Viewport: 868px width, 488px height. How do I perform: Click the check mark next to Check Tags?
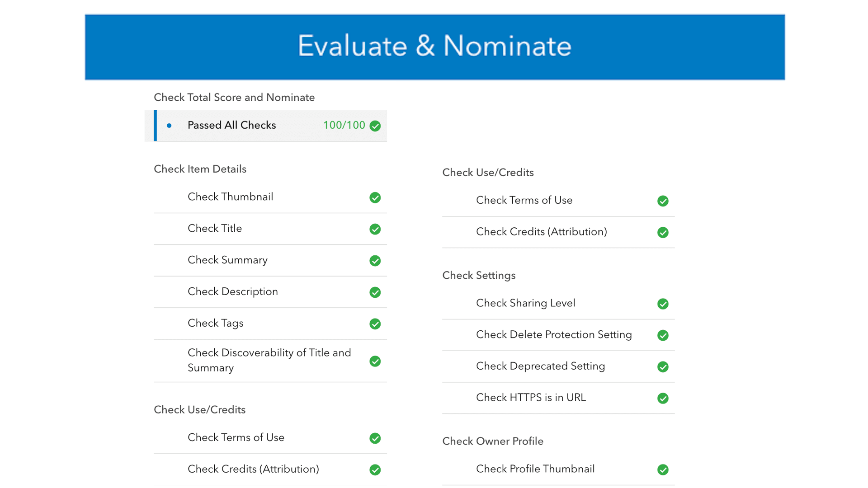[x=375, y=324]
